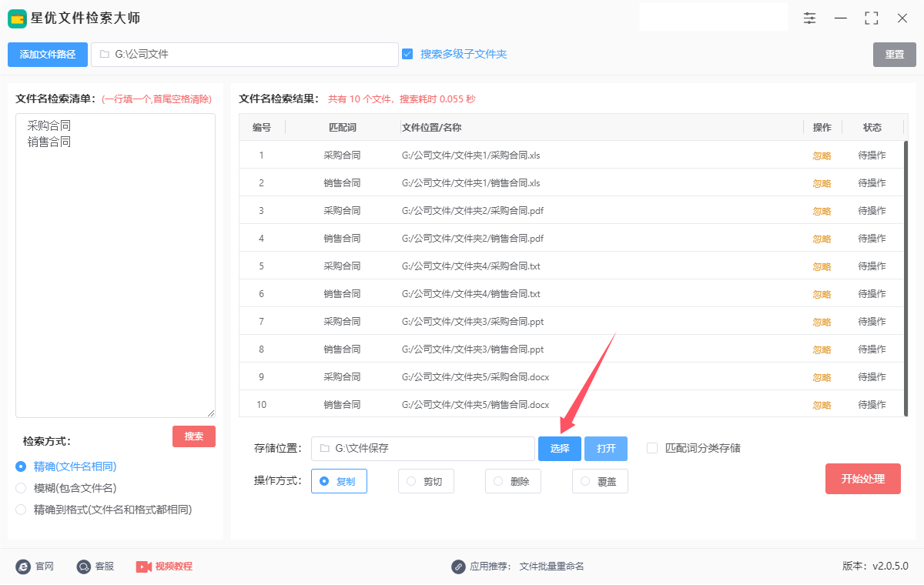Toggle 搜索多级子文件夹 checkbox
924x585 pixels.
click(x=407, y=54)
